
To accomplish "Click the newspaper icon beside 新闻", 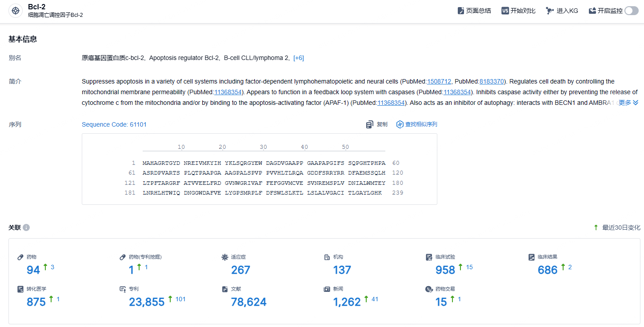I will 327,289.
